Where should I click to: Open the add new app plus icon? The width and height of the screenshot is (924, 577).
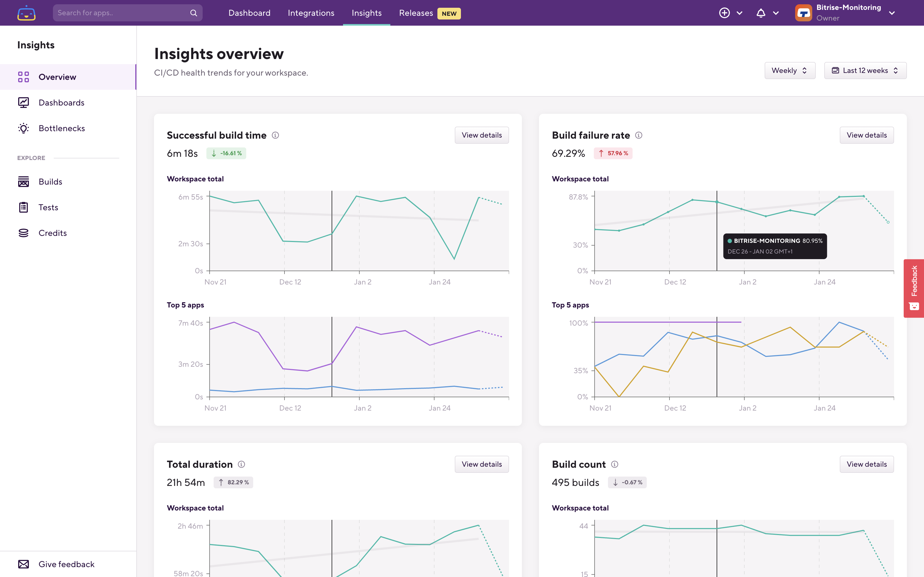724,13
